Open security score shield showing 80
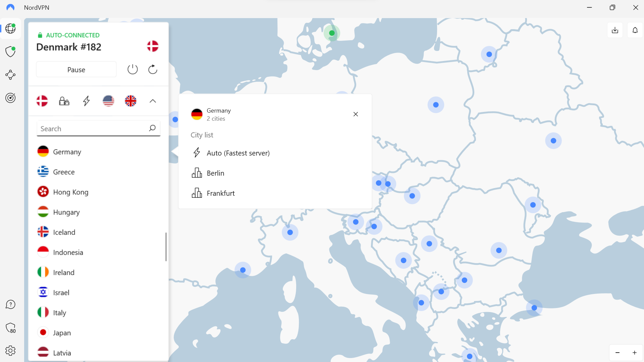Viewport: 644px width, 362px height. click(11, 328)
